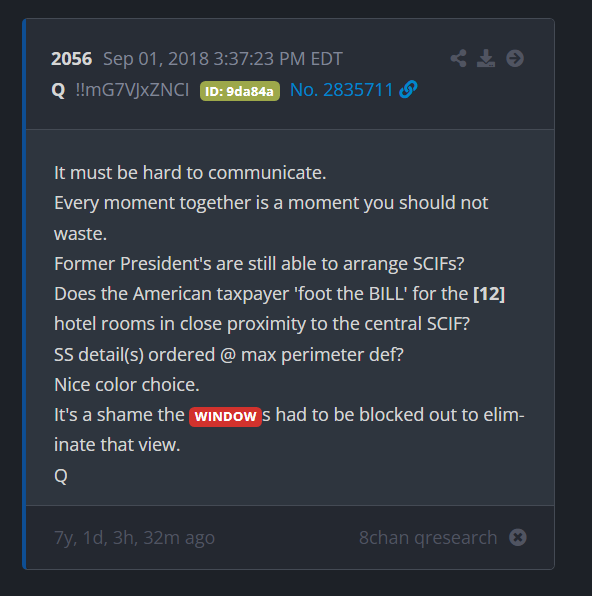This screenshot has width=592, height=596.
Task: Open the post via right-arrow circle icon
Action: pos(515,59)
